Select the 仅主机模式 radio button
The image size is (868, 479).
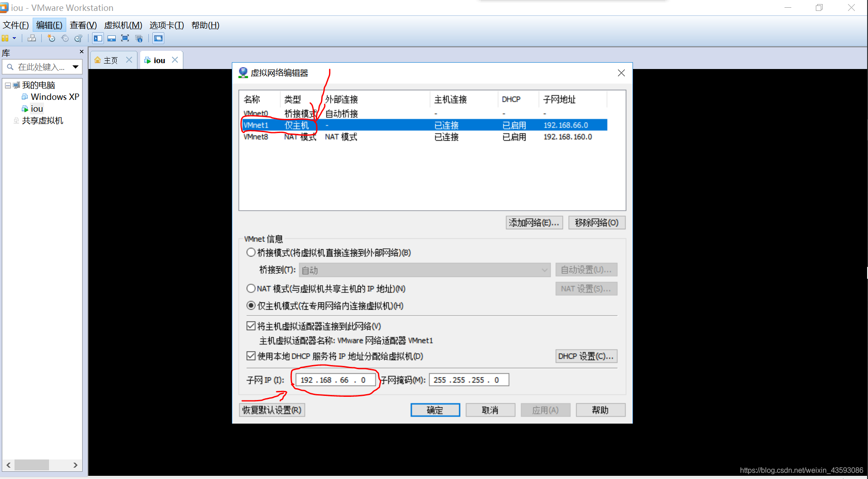pos(251,306)
